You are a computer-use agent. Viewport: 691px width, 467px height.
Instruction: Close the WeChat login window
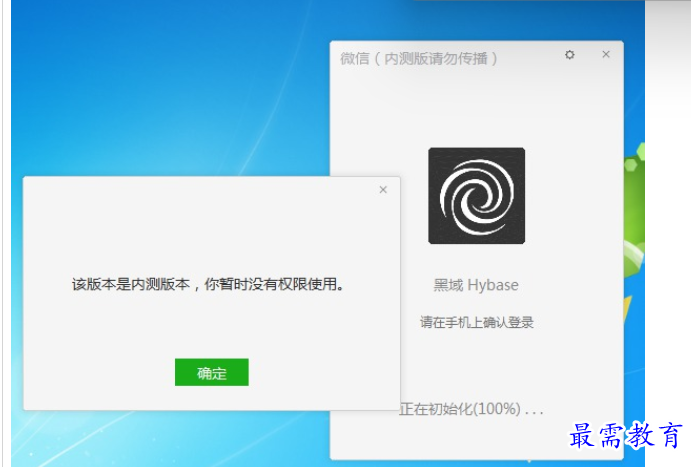click(x=606, y=54)
